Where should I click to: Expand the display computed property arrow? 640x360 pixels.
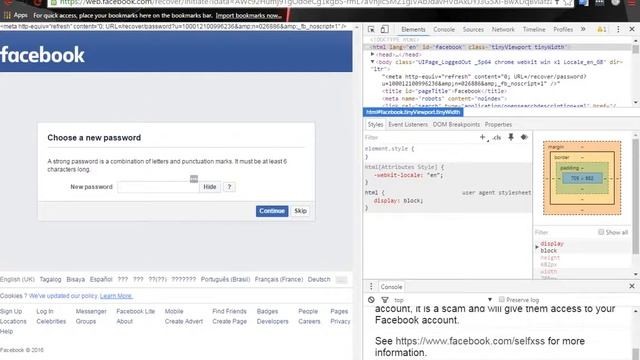537,247
